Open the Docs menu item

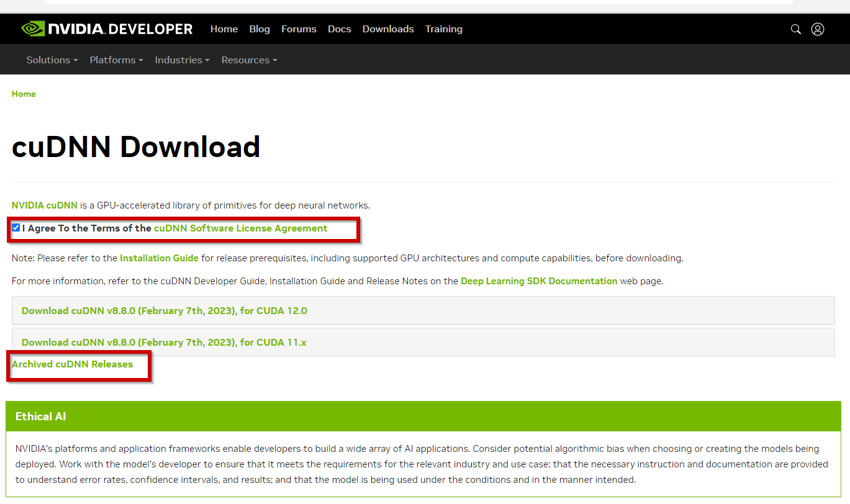pos(340,29)
